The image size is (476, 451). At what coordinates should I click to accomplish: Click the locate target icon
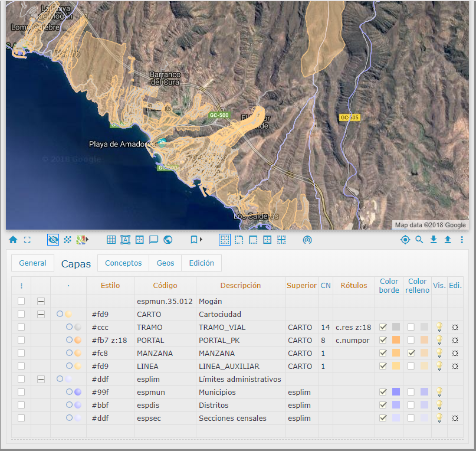tap(405, 240)
